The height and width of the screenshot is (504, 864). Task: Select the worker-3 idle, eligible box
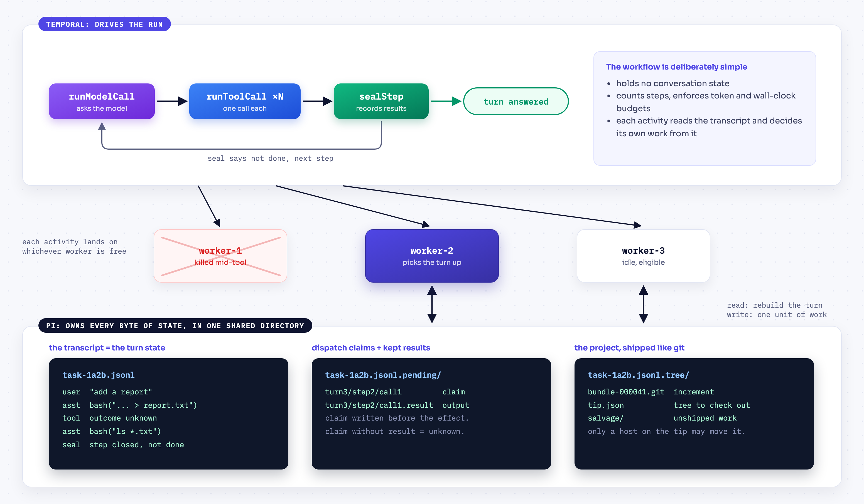(x=643, y=256)
